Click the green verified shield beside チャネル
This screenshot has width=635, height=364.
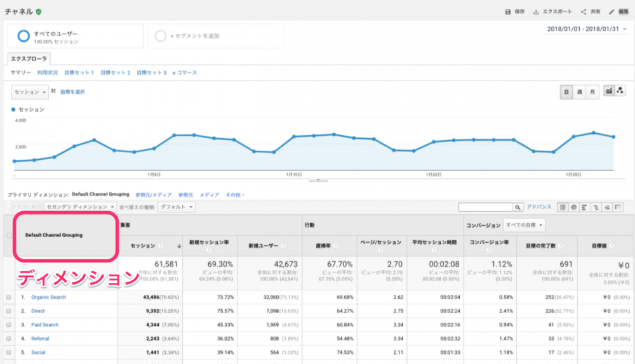39,11
